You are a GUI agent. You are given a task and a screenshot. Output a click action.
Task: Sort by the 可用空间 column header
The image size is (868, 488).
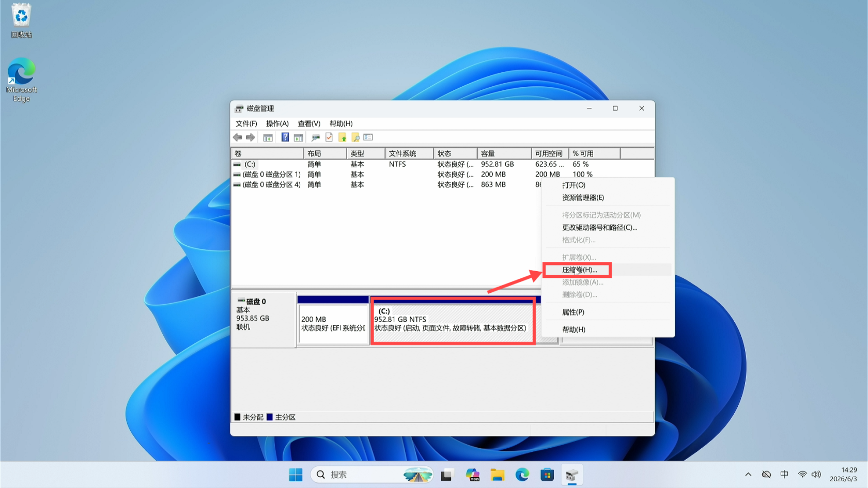tap(550, 153)
